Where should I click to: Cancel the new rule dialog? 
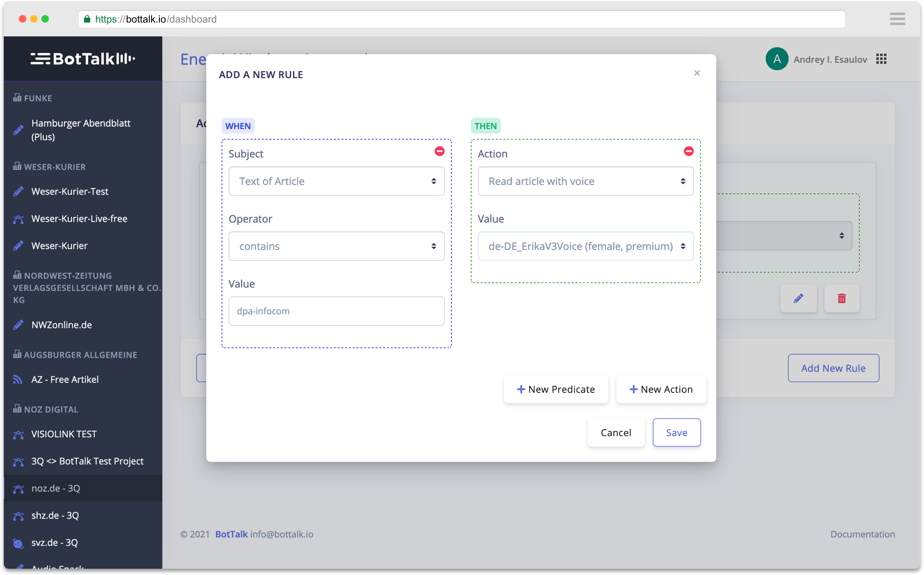616,432
